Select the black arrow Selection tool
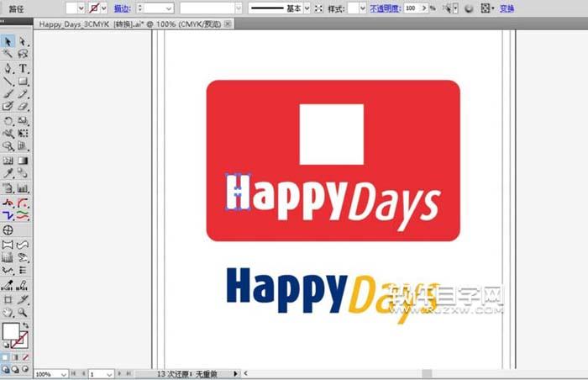This screenshot has width=588, height=380. pos(8,41)
